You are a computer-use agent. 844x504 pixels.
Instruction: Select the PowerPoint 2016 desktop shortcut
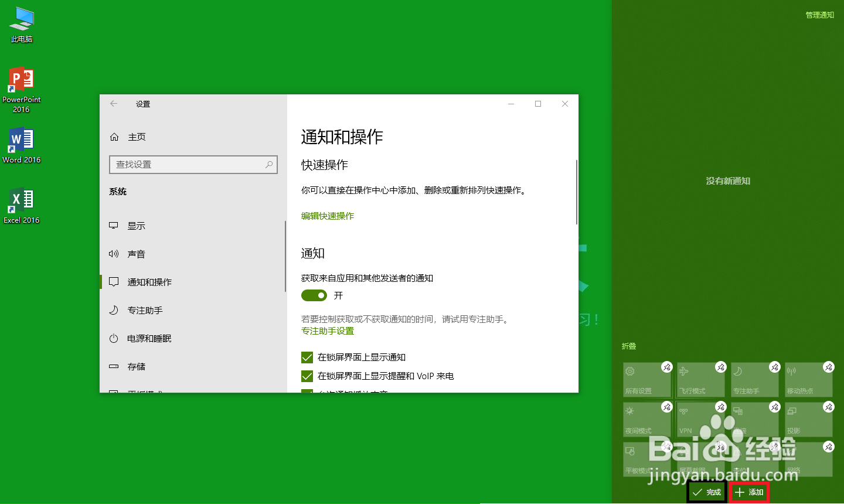coord(22,90)
